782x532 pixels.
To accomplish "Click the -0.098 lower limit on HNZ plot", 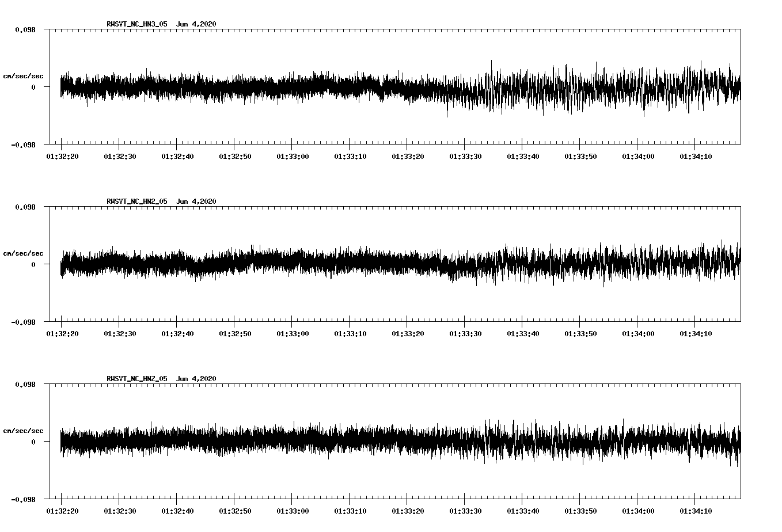I will pyautogui.click(x=23, y=499).
